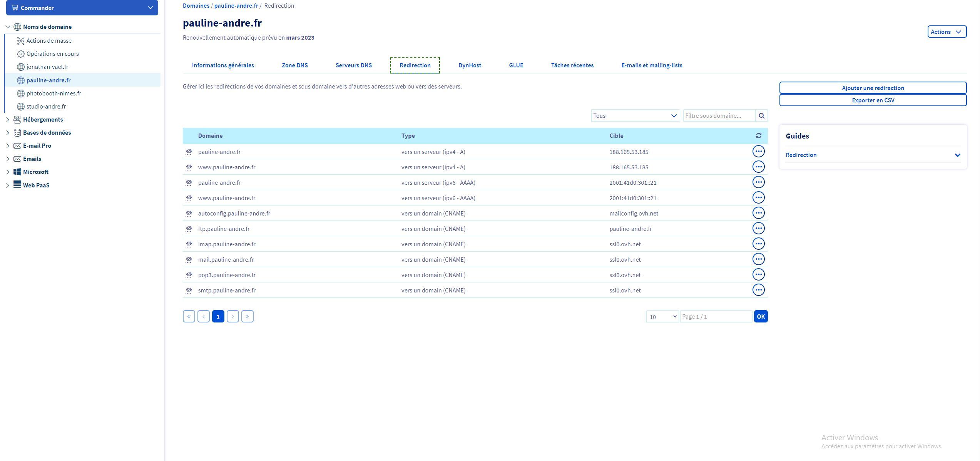Viewport: 980px width, 461px height.
Task: Click Ajouter une redirection button
Action: (x=872, y=88)
